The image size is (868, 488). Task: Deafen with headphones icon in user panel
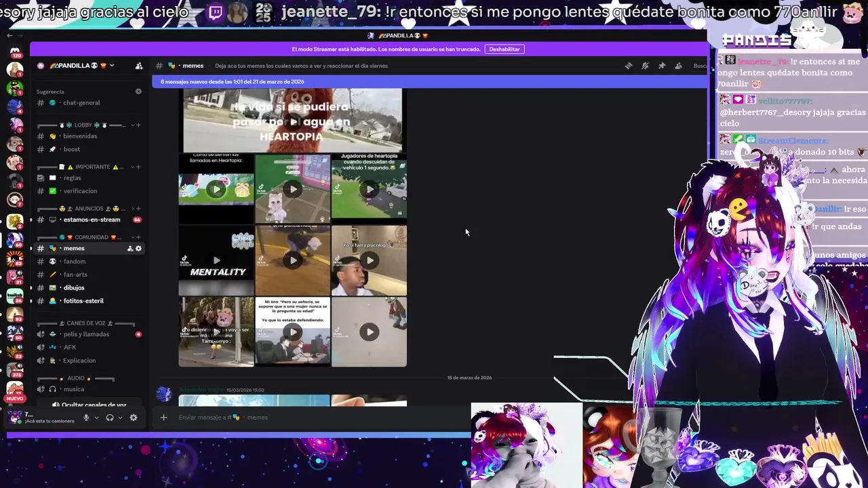tap(110, 418)
